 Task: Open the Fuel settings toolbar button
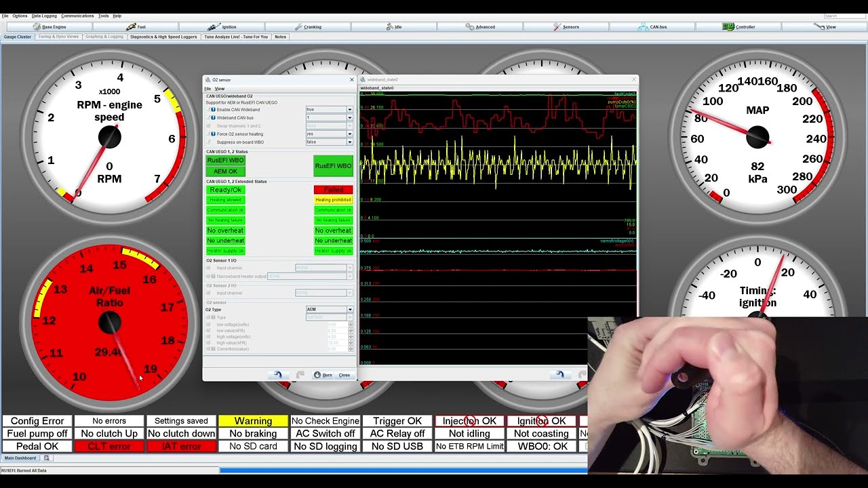click(x=136, y=27)
